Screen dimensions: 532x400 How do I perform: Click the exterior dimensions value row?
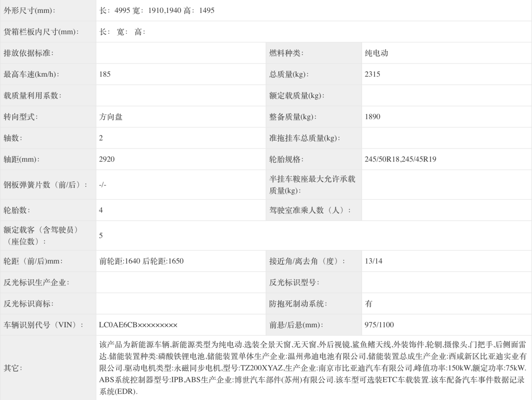tap(157, 10)
